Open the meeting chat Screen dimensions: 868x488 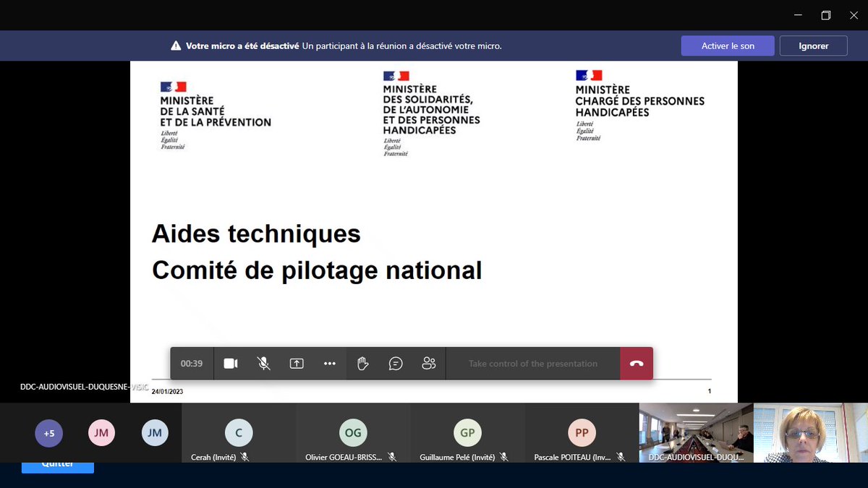point(396,363)
